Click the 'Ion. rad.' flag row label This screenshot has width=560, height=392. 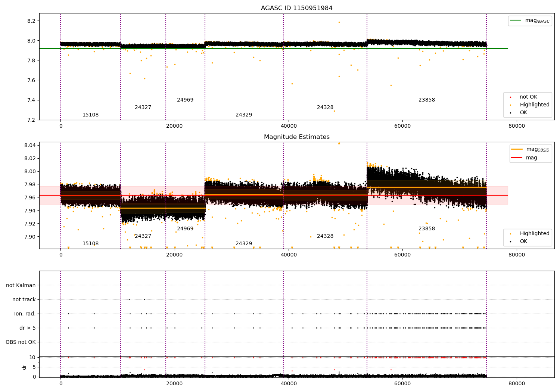(25, 314)
